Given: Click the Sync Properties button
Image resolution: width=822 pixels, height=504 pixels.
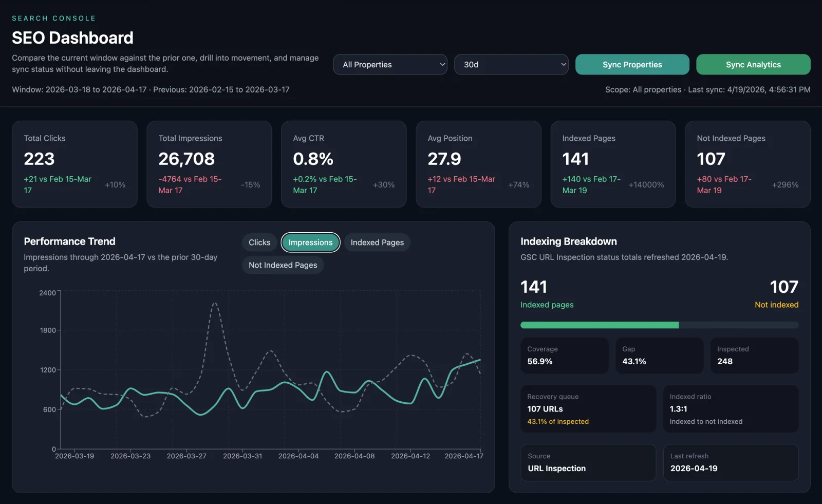Looking at the screenshot, I should click(632, 64).
